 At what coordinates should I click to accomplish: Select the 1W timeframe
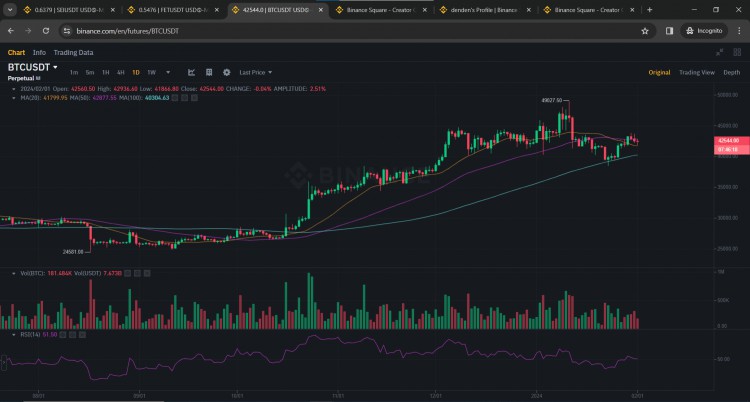click(152, 72)
